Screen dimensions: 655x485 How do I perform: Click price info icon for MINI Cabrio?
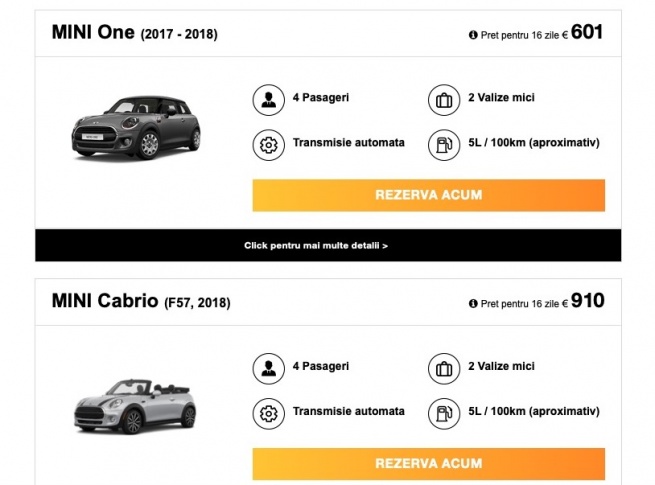point(473,303)
